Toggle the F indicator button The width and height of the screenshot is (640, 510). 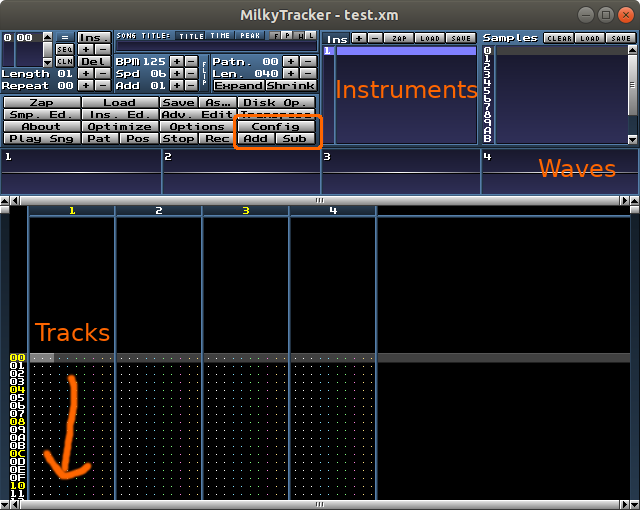point(276,36)
